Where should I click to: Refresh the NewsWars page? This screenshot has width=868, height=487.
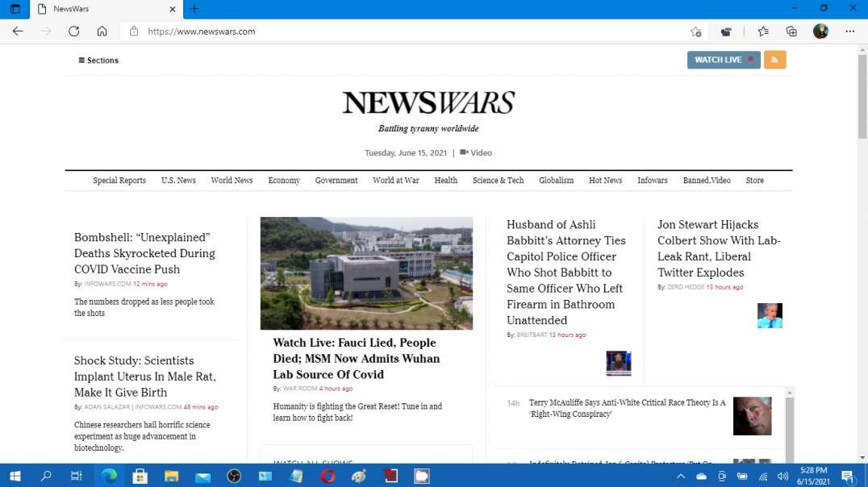click(73, 31)
